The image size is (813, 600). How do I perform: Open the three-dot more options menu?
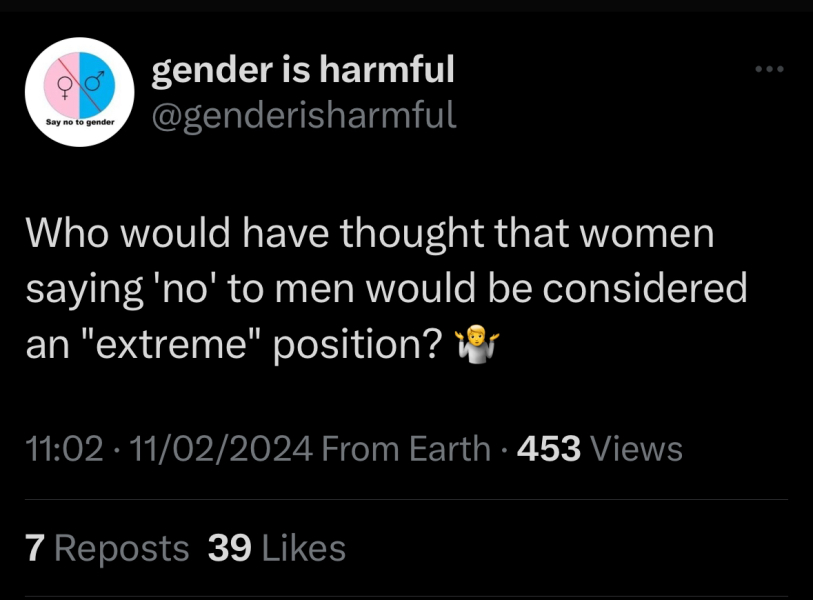click(769, 70)
